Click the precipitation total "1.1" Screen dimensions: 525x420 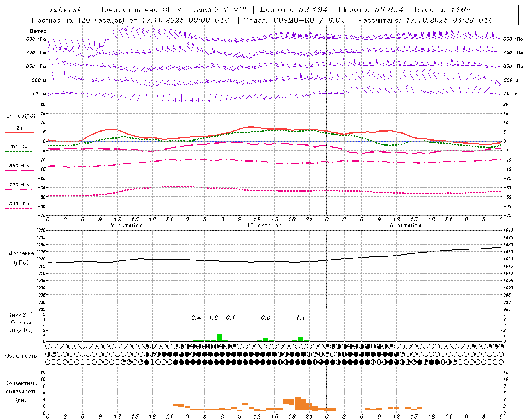point(301,318)
